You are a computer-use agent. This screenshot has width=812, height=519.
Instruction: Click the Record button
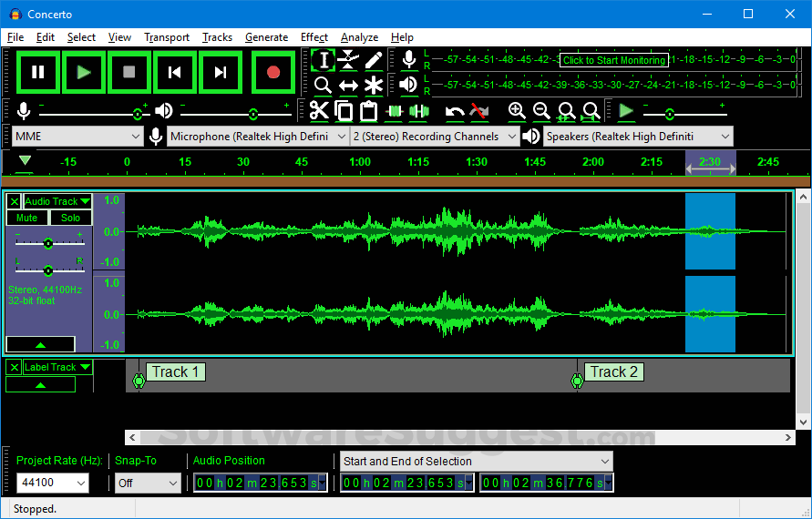pyautogui.click(x=272, y=73)
